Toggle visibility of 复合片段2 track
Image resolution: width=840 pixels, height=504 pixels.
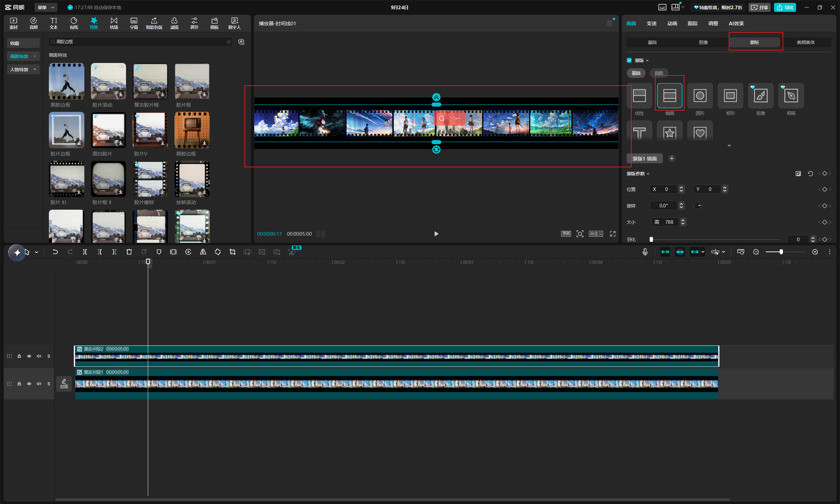coord(29,356)
